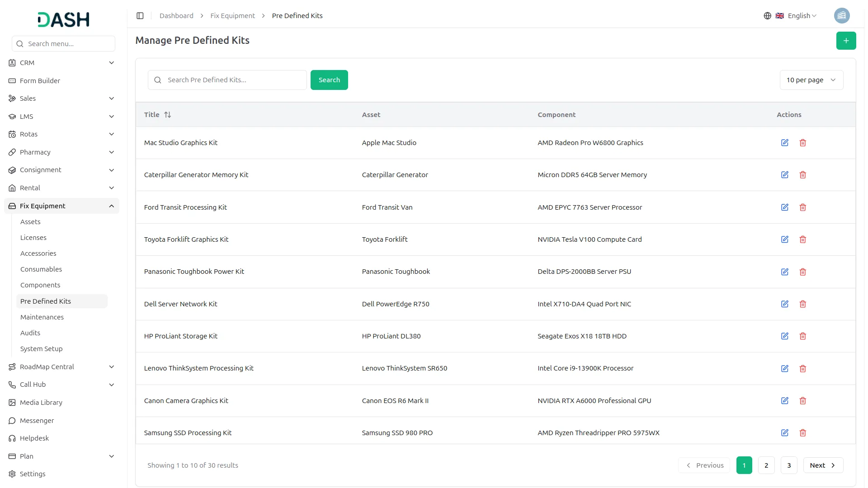Delete the Canon Camera Graphics Kit
Image resolution: width=868 pixels, height=488 pixels.
(x=802, y=401)
